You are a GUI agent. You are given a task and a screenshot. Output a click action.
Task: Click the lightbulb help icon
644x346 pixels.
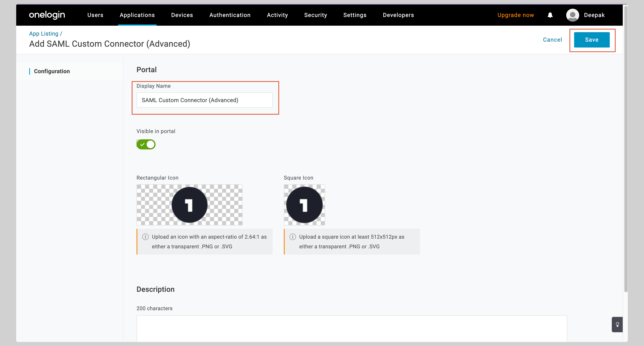pos(617,324)
